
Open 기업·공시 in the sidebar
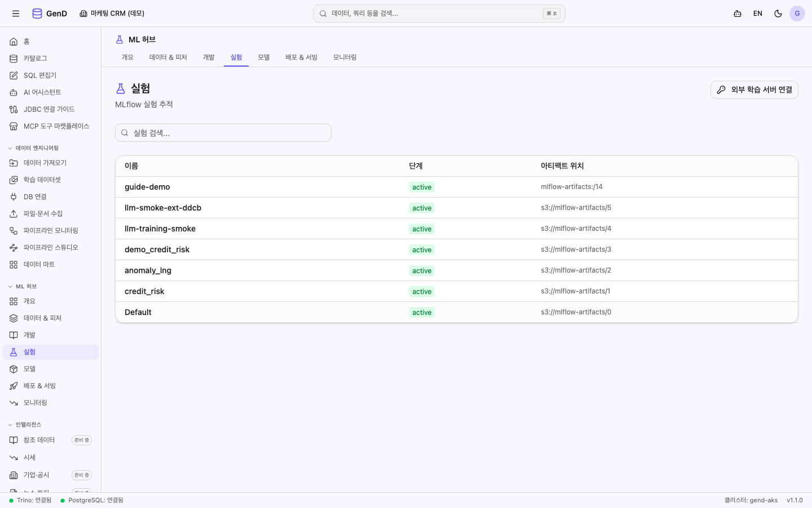click(x=51, y=475)
